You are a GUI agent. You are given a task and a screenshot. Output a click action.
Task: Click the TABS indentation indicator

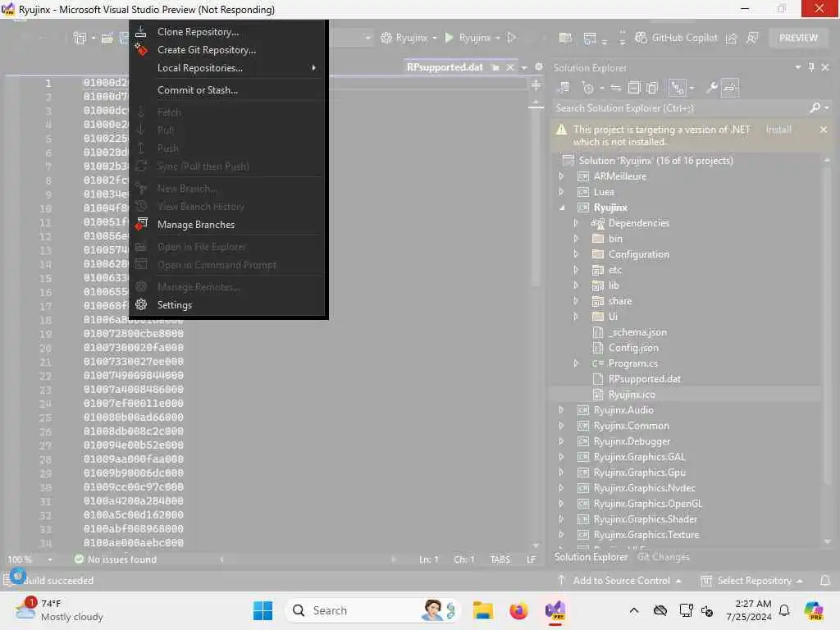tap(500, 559)
